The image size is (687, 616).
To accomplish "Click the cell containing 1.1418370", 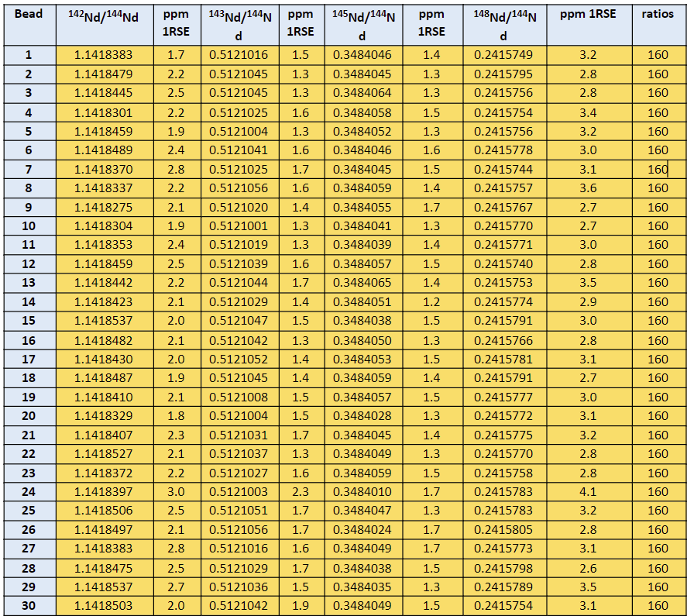I will [105, 169].
